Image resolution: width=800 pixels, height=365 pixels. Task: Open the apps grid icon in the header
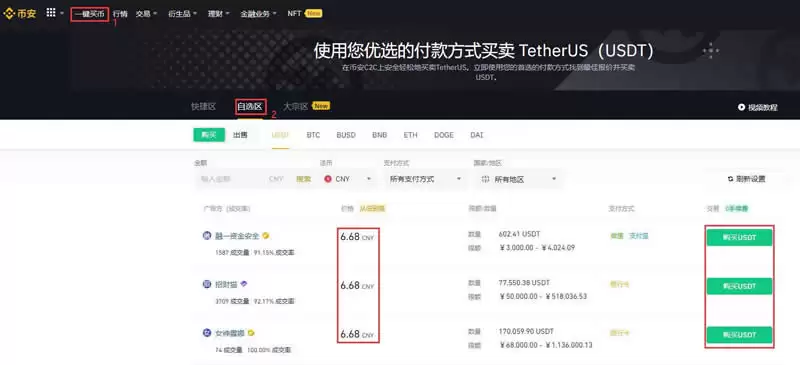click(51, 13)
